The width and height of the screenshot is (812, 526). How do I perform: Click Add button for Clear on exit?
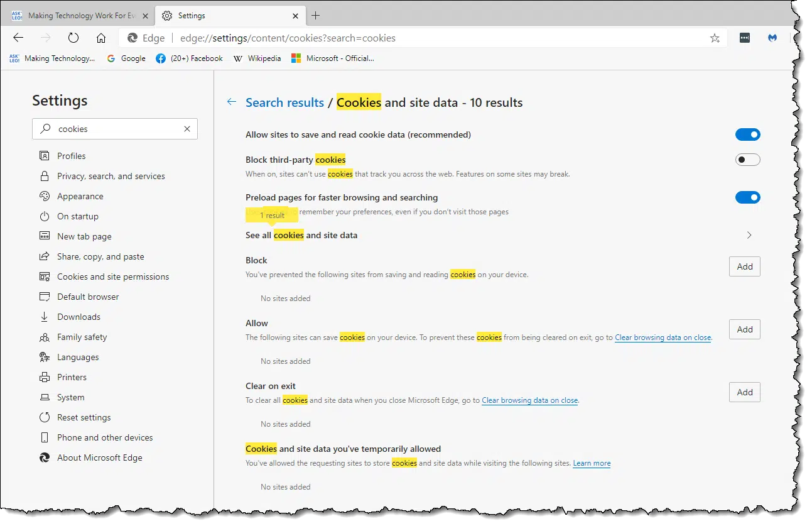[744, 392]
